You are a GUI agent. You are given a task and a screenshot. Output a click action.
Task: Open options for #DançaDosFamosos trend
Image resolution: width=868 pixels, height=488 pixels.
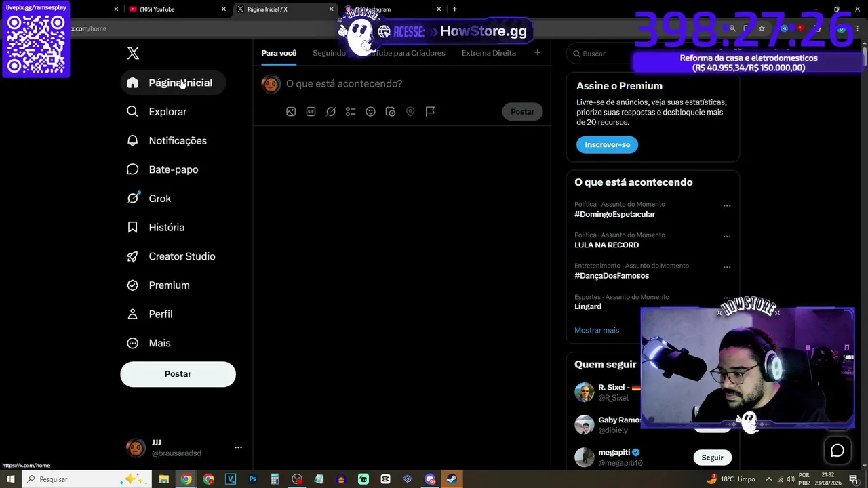point(727,267)
